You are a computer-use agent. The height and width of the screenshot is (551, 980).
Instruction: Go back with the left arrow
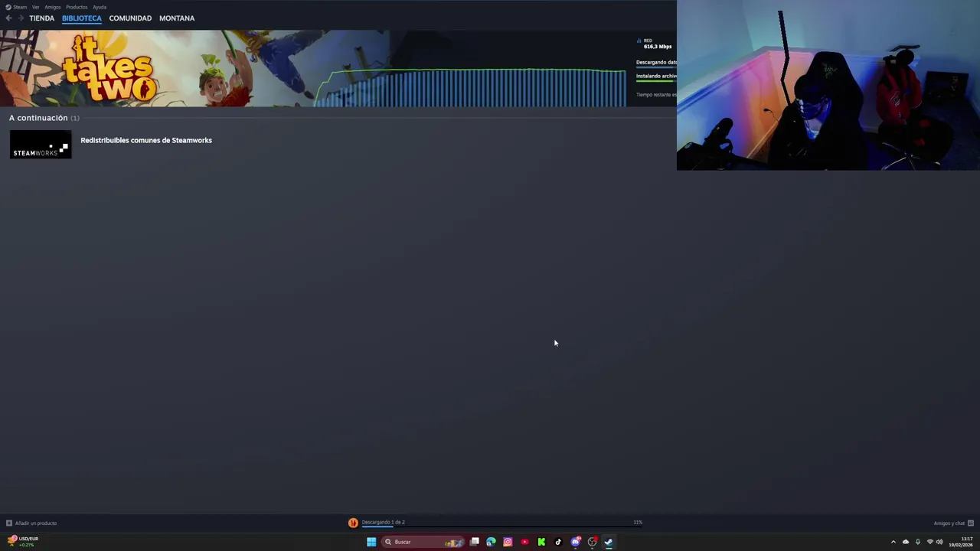tap(8, 18)
